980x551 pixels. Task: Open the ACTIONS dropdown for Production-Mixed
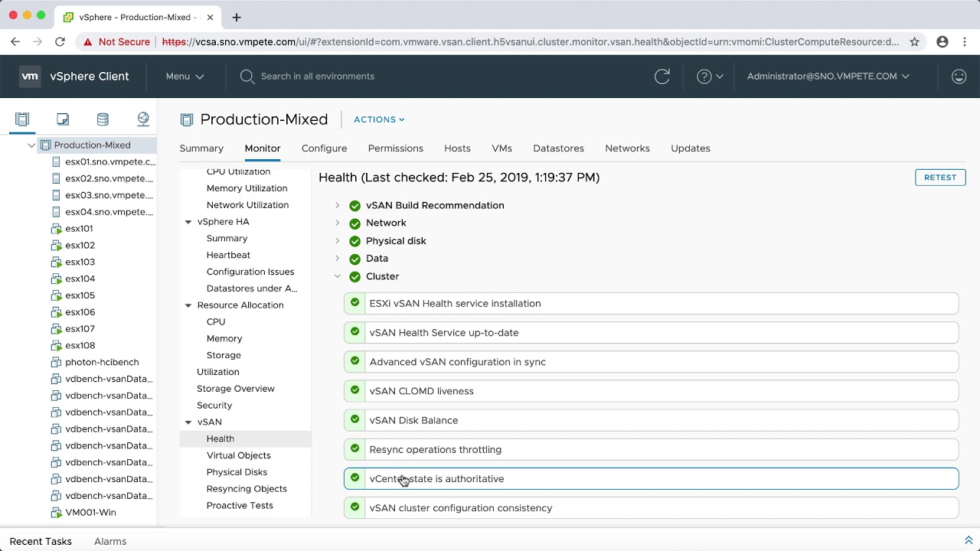click(x=379, y=119)
